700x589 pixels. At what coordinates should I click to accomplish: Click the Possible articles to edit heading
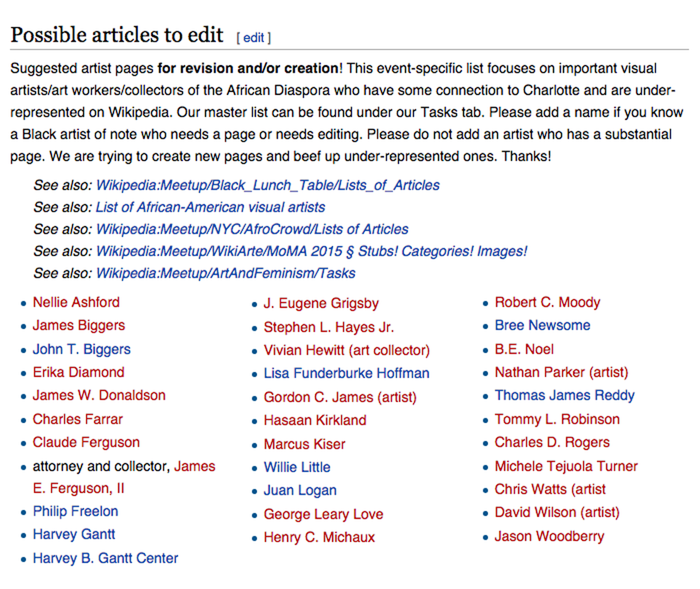[117, 35]
